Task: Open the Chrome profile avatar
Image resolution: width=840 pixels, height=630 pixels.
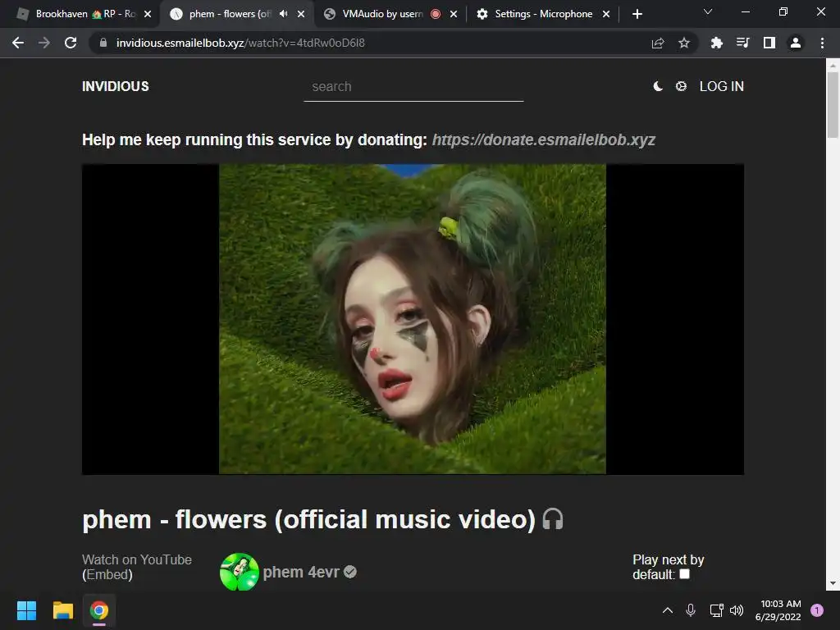Action: (796, 43)
